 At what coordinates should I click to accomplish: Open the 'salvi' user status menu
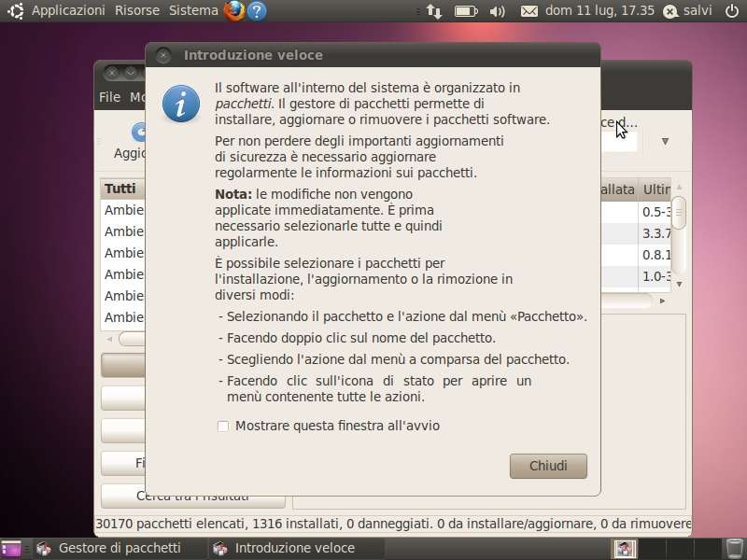click(x=687, y=10)
